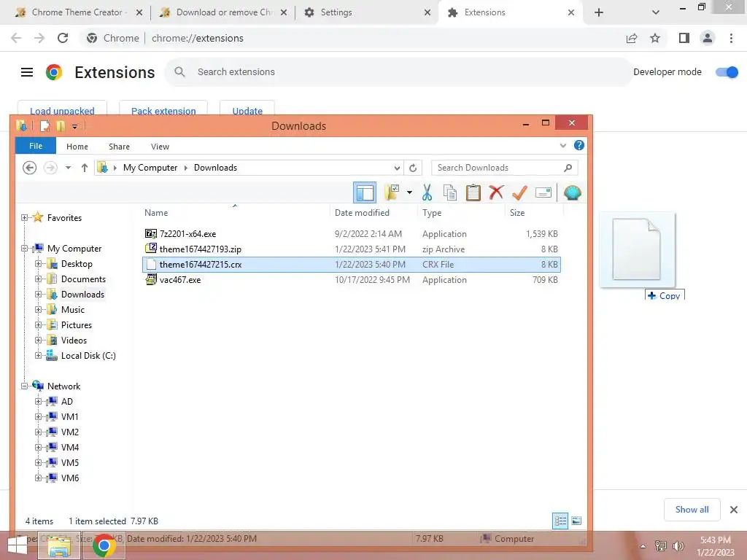Select Downloads in the navigation tree
Screen dimensions: 747x560
tap(82, 295)
